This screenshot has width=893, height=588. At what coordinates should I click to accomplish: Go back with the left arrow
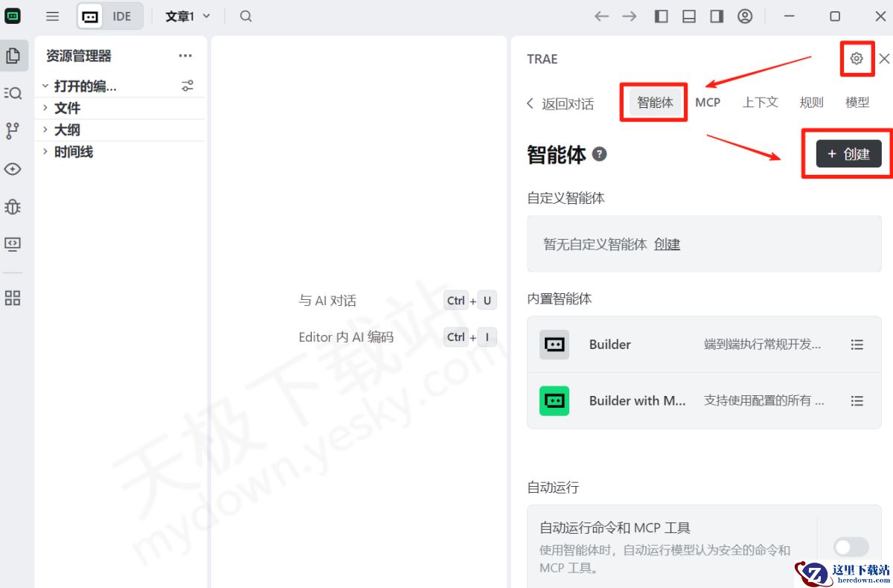pyautogui.click(x=601, y=16)
